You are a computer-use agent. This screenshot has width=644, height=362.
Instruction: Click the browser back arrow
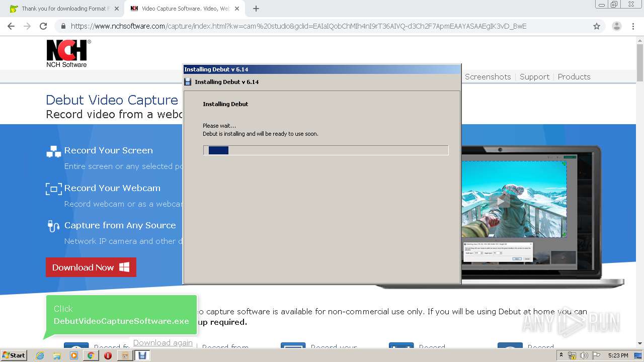click(x=11, y=26)
